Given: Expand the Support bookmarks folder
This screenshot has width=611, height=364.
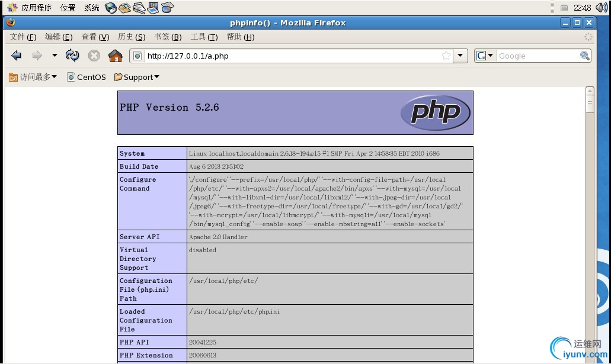Looking at the screenshot, I should coord(136,77).
